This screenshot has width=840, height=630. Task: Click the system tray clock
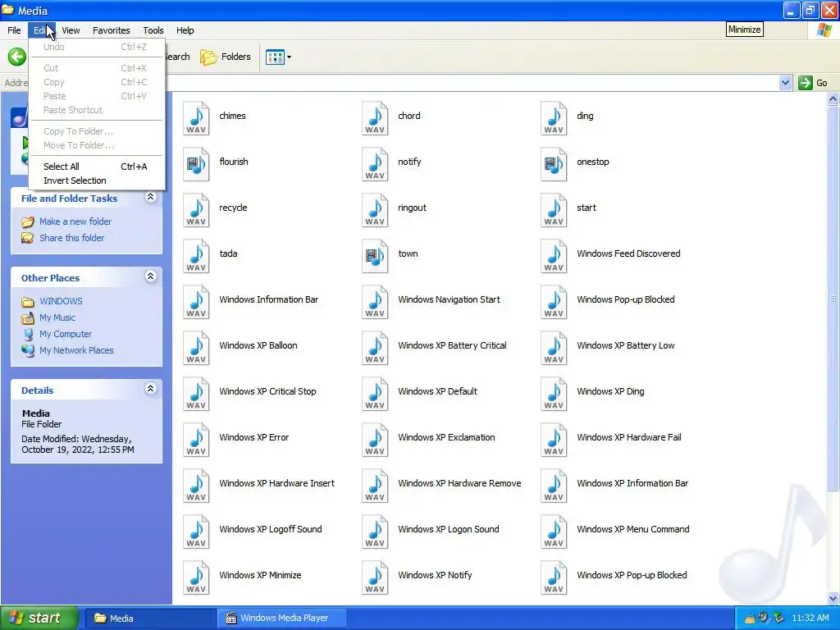tap(810, 619)
